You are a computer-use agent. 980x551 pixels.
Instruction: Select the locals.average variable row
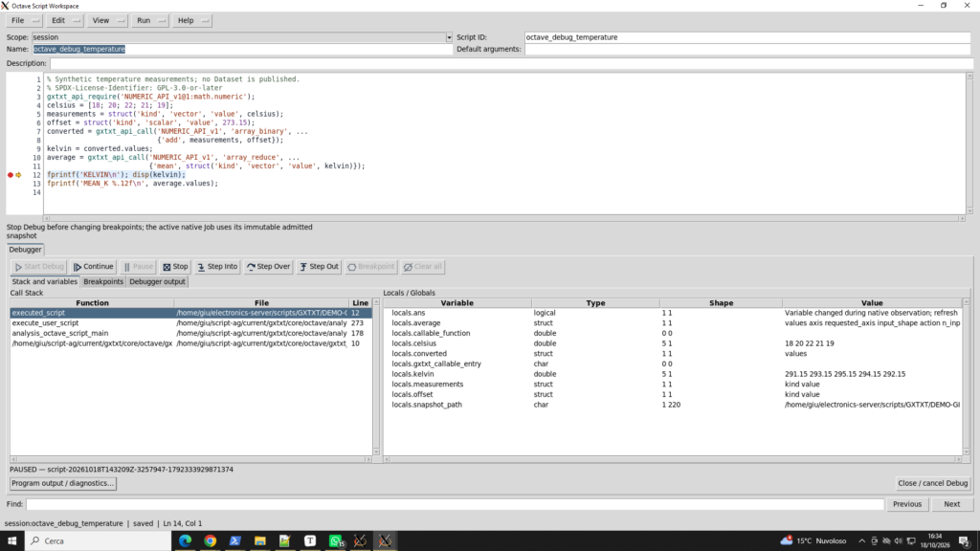coord(673,323)
